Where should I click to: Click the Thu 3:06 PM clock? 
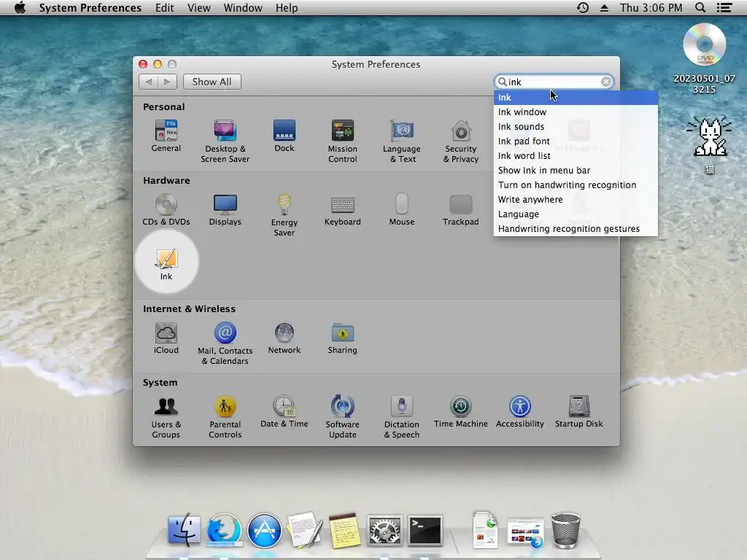(x=651, y=7)
